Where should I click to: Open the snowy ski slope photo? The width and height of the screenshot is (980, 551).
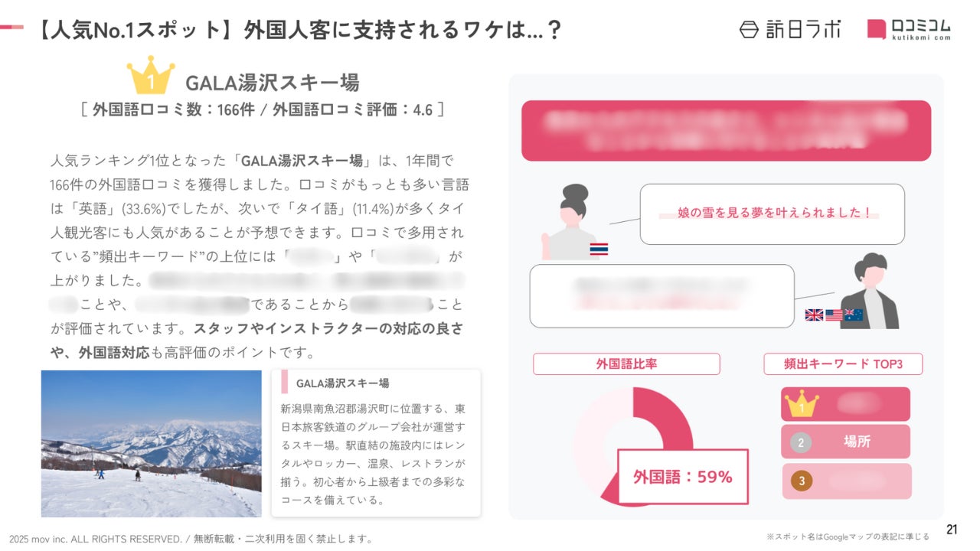(x=152, y=444)
